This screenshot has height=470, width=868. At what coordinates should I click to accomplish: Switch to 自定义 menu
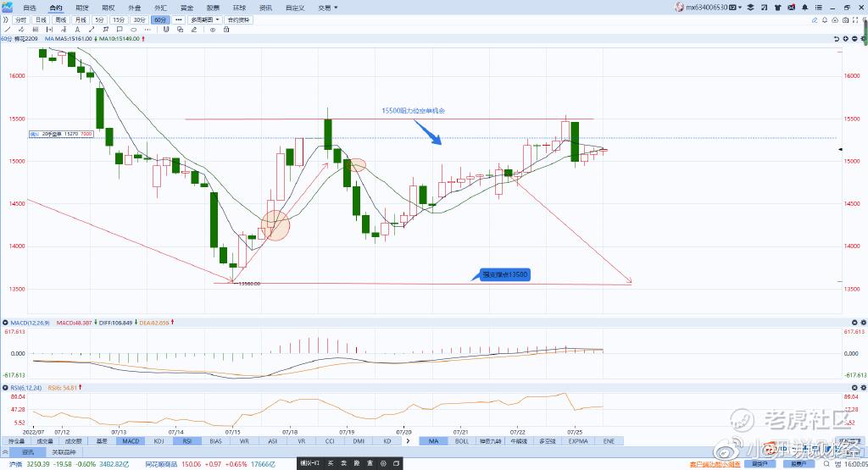click(295, 8)
